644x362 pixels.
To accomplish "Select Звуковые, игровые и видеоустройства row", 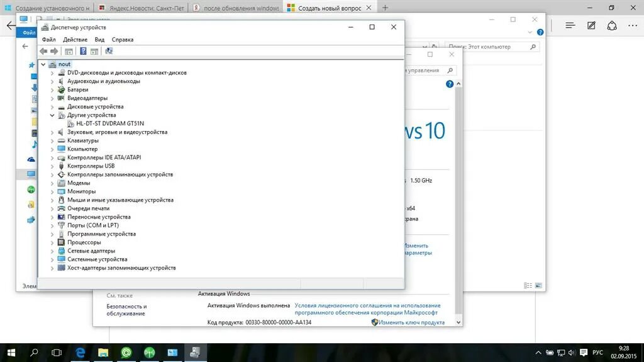I will [x=117, y=132].
